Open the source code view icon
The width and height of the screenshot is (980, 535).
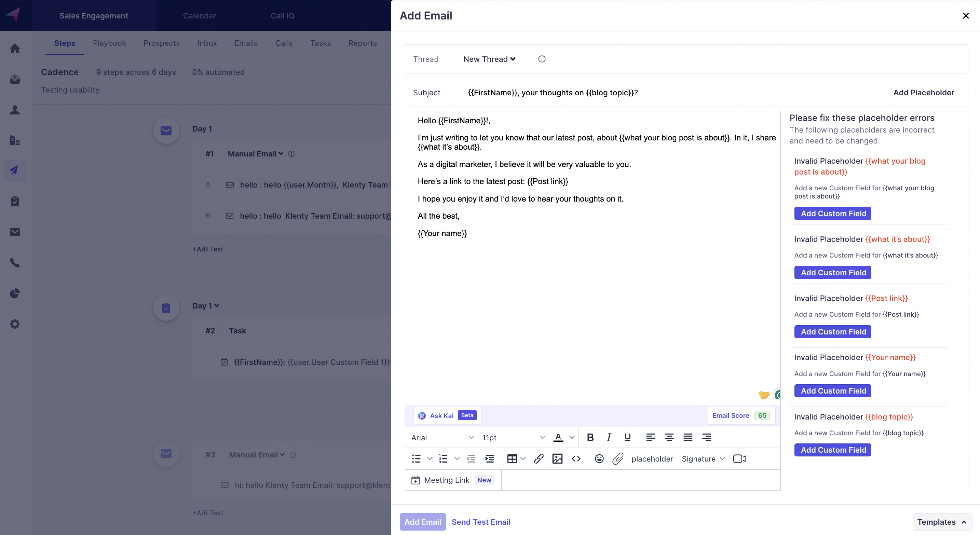pyautogui.click(x=576, y=458)
